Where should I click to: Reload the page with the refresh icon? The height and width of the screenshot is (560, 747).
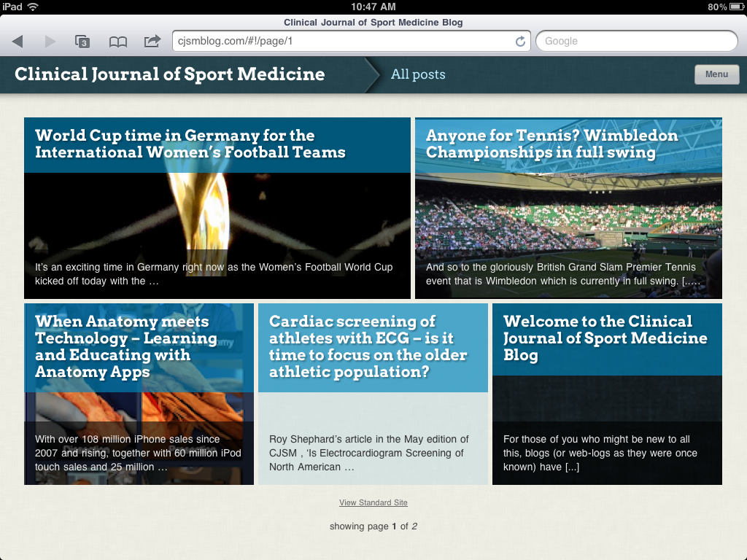[x=520, y=42]
